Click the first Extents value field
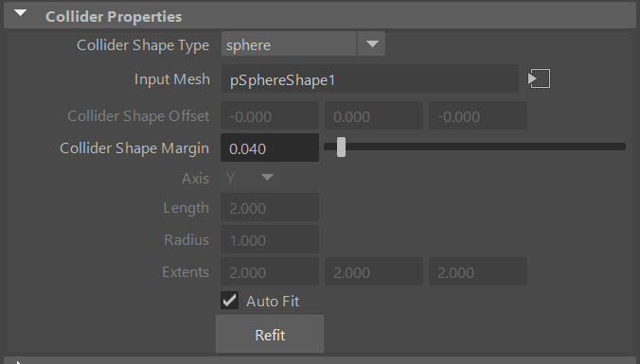This screenshot has height=364, width=640. point(270,271)
